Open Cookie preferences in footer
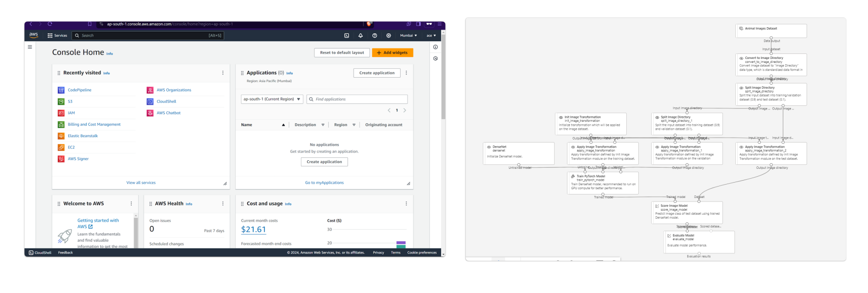The height and width of the screenshot is (293, 868). coord(422,253)
